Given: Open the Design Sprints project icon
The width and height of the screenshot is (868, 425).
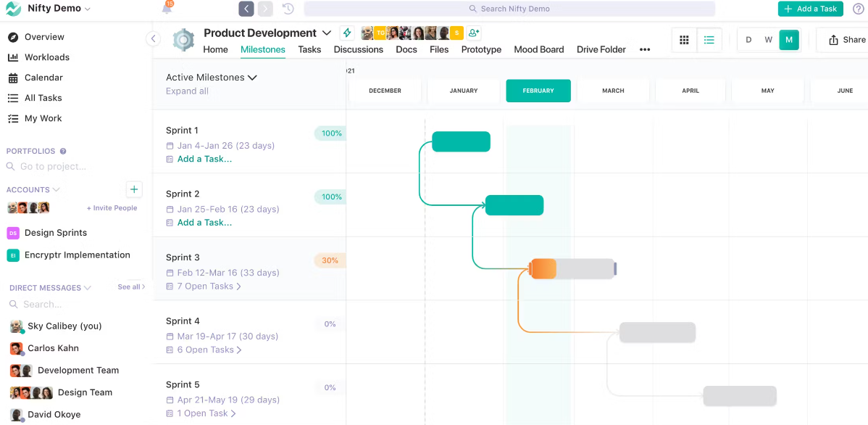Looking at the screenshot, I should (14, 232).
